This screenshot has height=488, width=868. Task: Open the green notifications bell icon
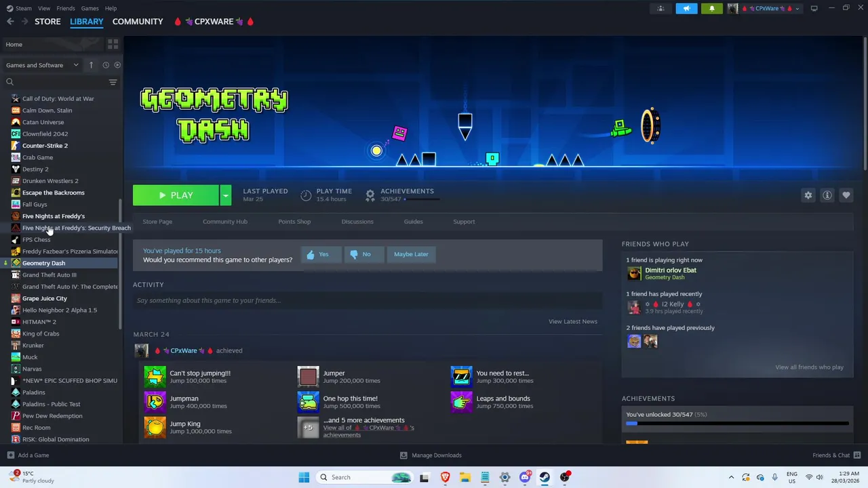(x=712, y=8)
